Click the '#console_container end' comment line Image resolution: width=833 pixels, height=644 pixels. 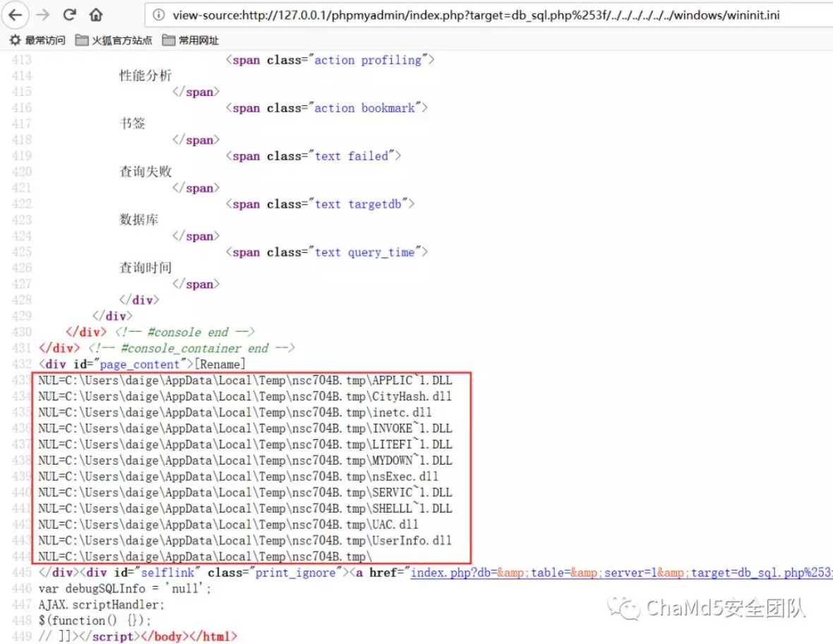(x=167, y=348)
